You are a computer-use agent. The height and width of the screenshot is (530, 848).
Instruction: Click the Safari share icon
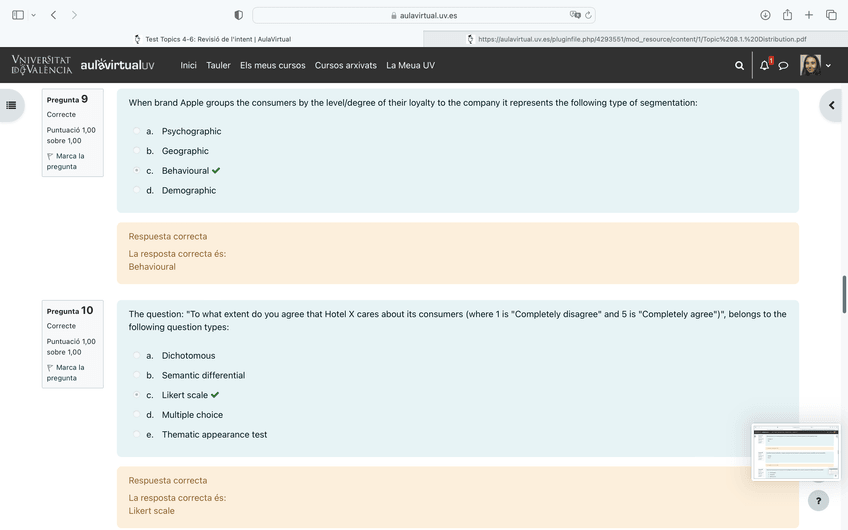[x=787, y=15]
